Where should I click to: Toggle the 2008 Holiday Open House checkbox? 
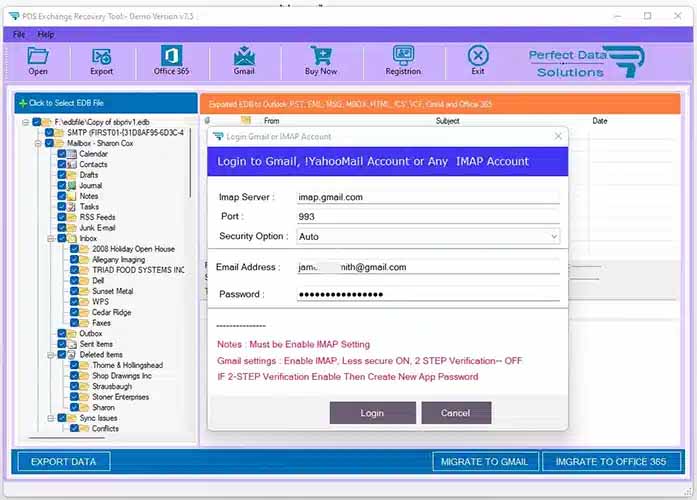pos(75,249)
